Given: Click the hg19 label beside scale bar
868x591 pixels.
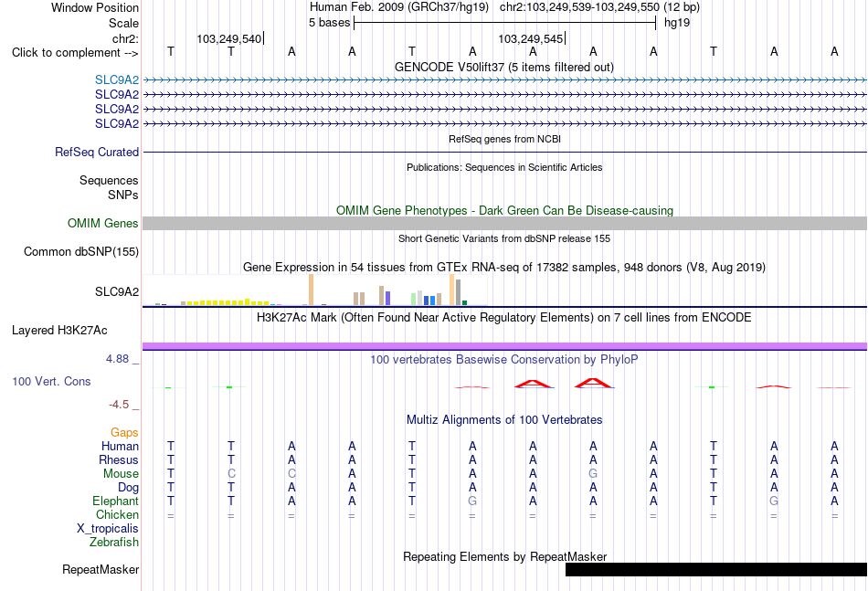Looking at the screenshot, I should coord(677,23).
